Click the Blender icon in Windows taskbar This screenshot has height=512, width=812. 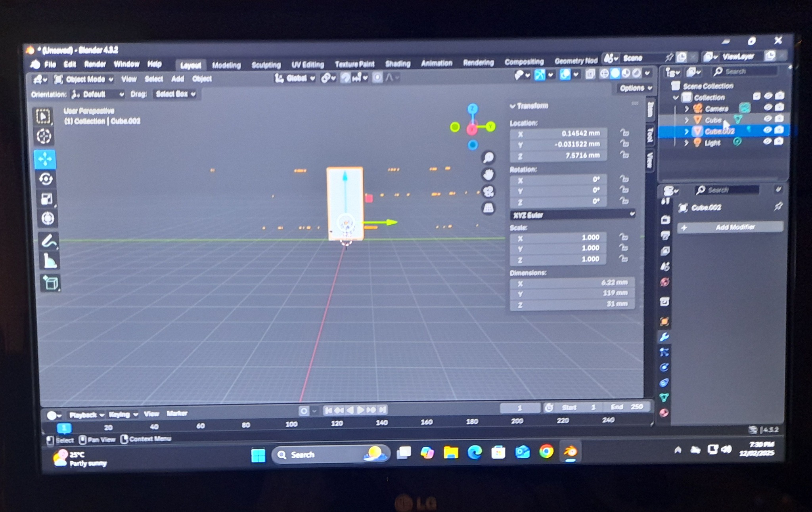pyautogui.click(x=570, y=451)
